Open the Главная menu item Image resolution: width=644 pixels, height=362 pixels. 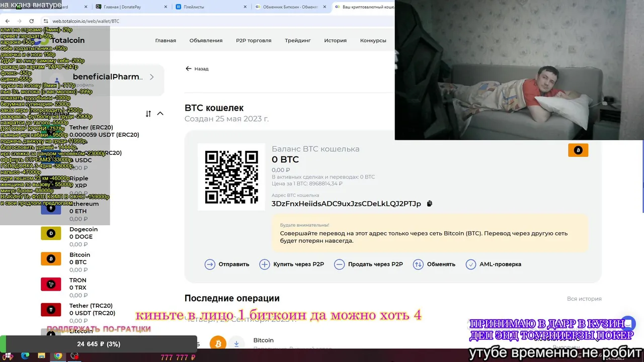click(166, 40)
